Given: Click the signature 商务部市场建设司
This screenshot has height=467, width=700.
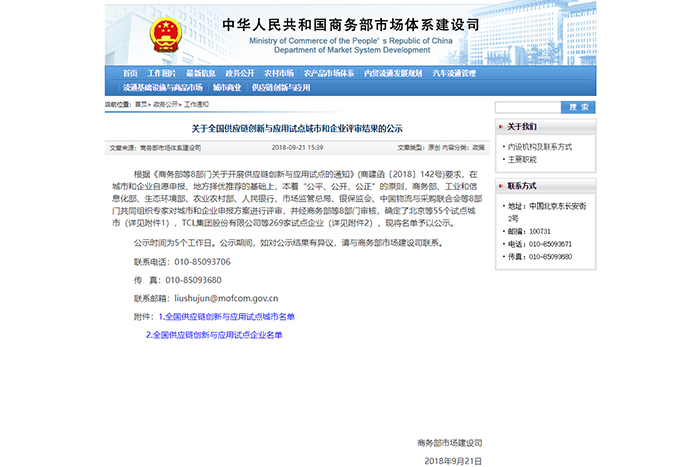Looking at the screenshot, I should click(450, 443).
